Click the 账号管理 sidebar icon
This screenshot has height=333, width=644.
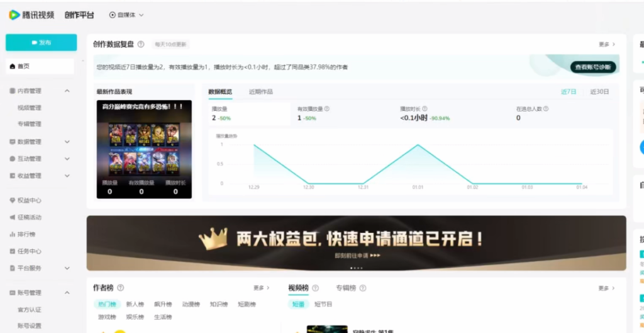[x=13, y=293]
